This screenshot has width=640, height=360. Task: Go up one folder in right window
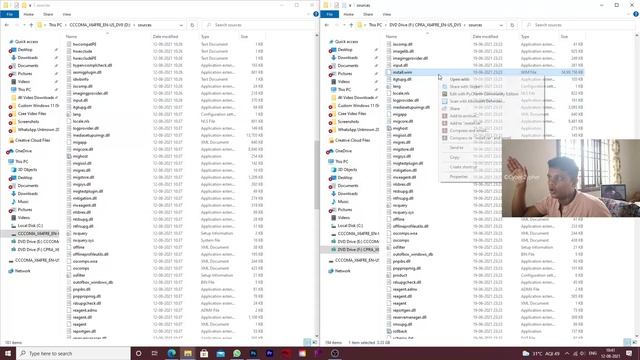pyautogui.click(x=351, y=25)
